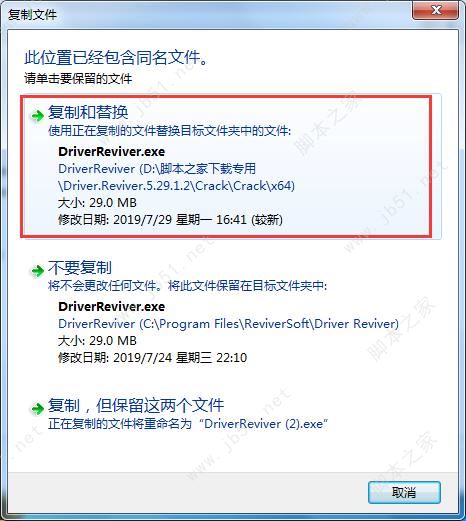The image size is (466, 521).
Task: Choose the 复制和替换 option title
Action: pyautogui.click(x=88, y=112)
